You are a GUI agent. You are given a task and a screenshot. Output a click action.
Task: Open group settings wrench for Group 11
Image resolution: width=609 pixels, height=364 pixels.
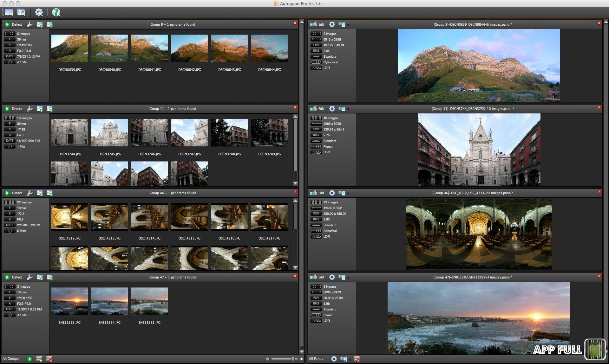click(x=30, y=109)
